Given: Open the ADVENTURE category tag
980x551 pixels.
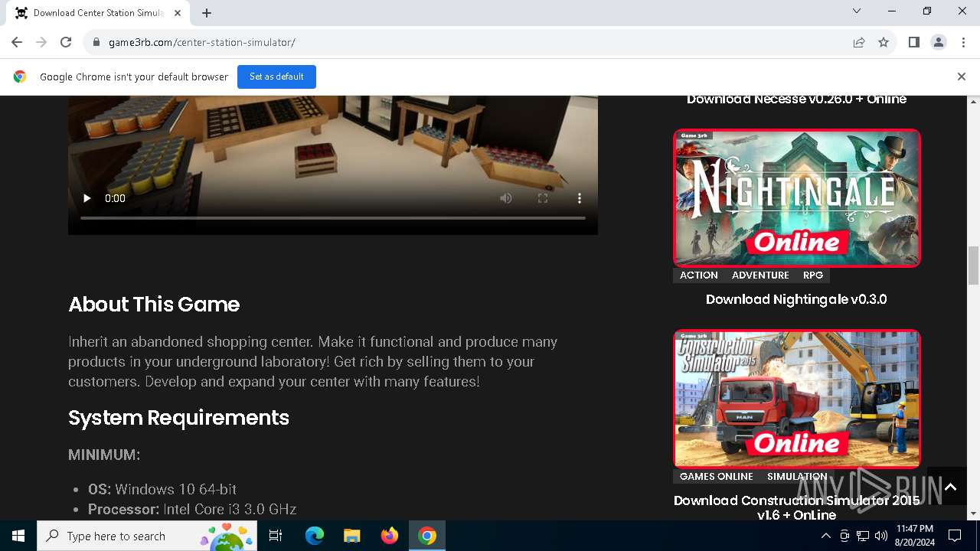Looking at the screenshot, I should (x=760, y=275).
